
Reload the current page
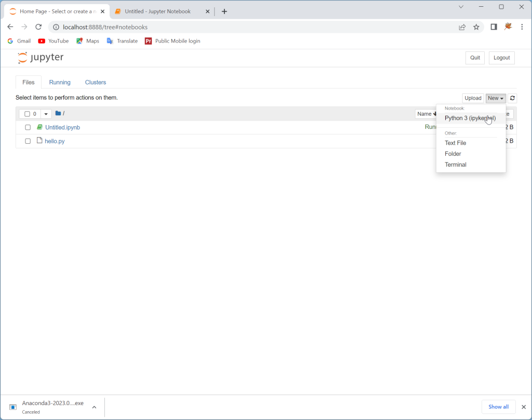pyautogui.click(x=38, y=27)
